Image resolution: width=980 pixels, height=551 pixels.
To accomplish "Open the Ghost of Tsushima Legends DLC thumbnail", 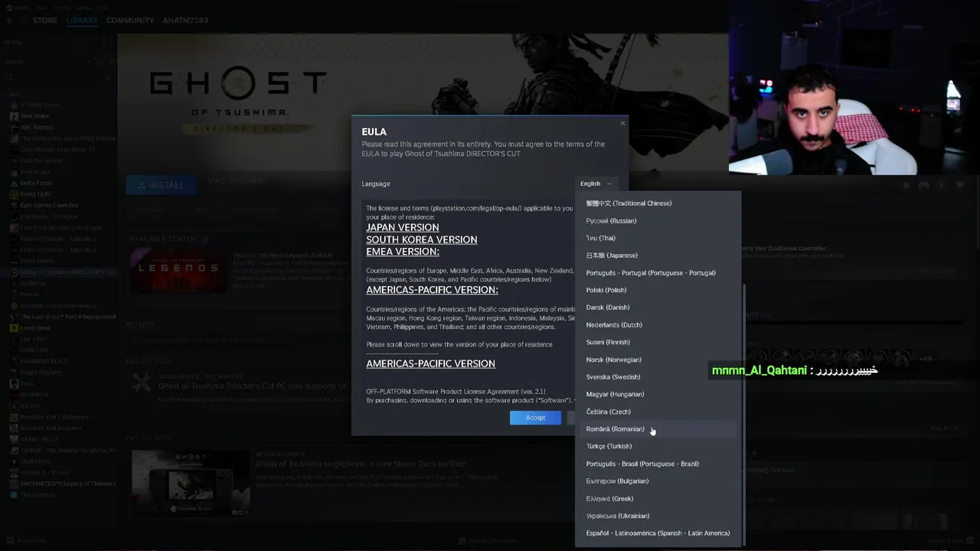I will pos(178,270).
